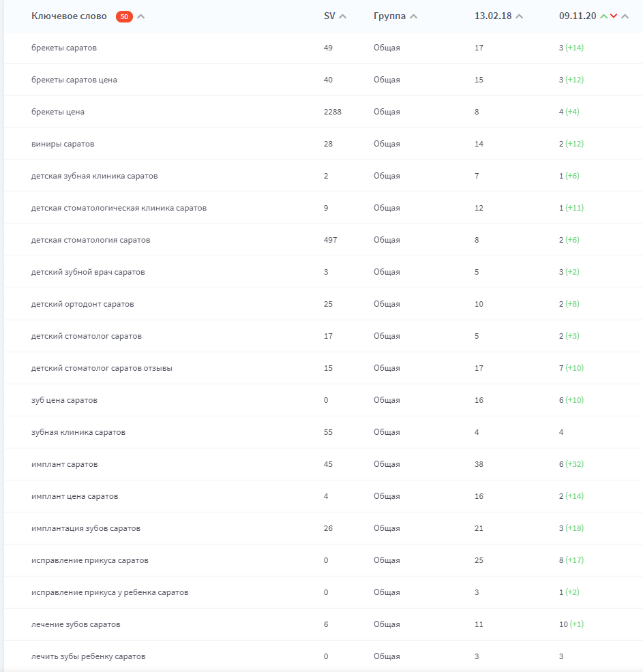Click green up arrow filter on 09.11.20
The image size is (643, 672).
[603, 16]
